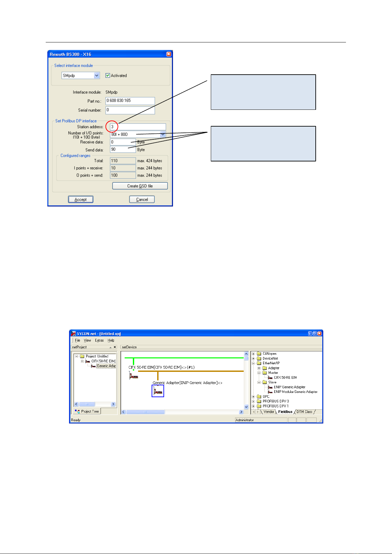This screenshot has height=554, width=392.
Task: Click the netProject pane auto-hide arrow
Action: pos(110,347)
